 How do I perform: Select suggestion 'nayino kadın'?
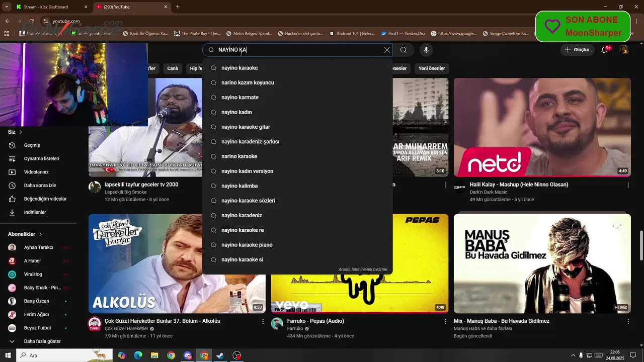click(x=297, y=112)
